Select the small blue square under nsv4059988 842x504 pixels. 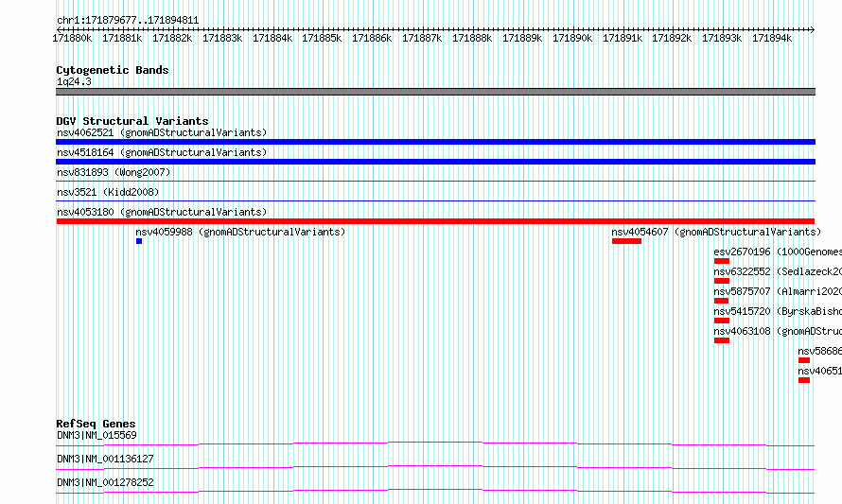point(139,241)
